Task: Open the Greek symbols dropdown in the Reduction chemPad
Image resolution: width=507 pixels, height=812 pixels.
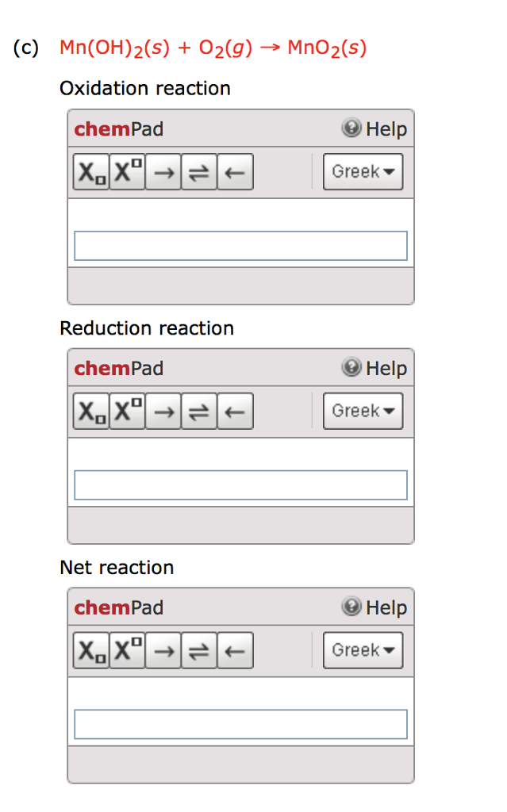Action: pos(363,411)
